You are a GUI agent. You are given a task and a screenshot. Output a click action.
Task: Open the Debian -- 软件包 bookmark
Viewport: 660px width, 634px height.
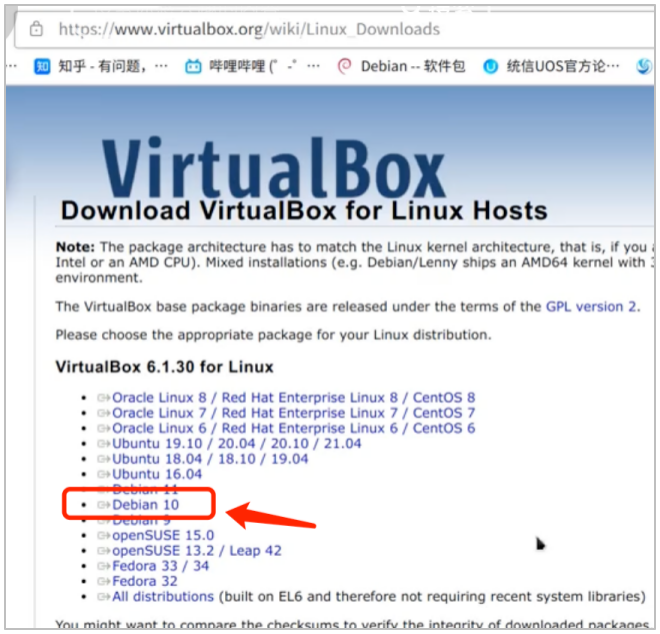click(413, 66)
